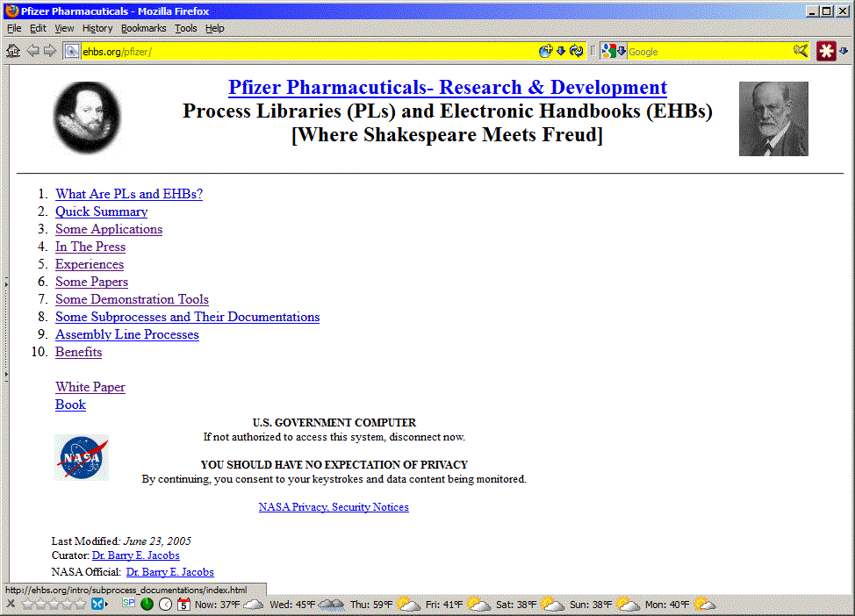Screen dimensions: 855x616
Task: Open the Edit menu
Action: [x=38, y=28]
